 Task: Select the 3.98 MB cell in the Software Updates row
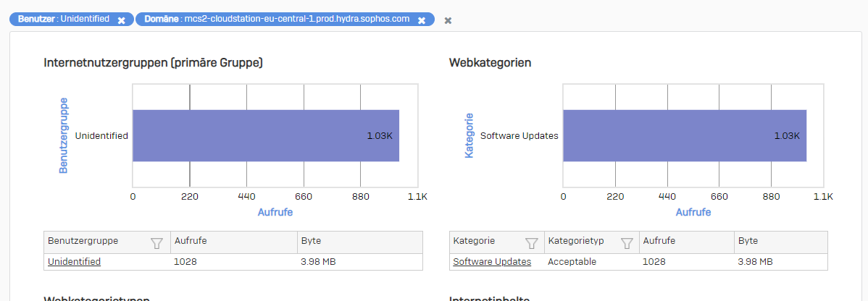click(x=755, y=262)
